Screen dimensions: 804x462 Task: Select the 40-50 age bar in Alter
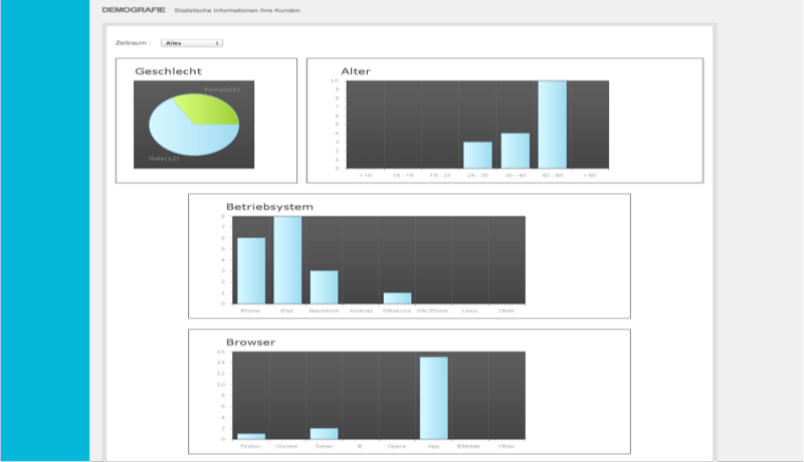[x=552, y=124]
